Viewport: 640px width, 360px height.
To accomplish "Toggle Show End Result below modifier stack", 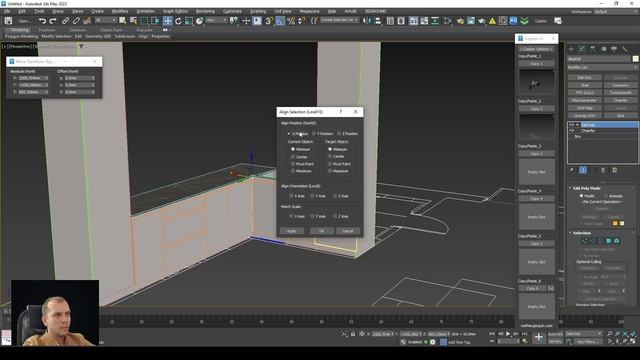I will pos(583,170).
